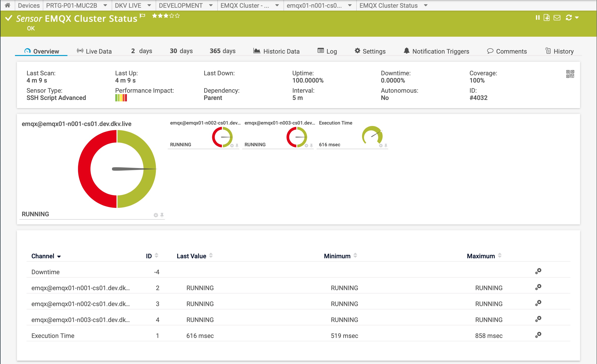The width and height of the screenshot is (597, 364).
Task: Click the Performance Impact color indicator
Action: pyautogui.click(x=121, y=98)
